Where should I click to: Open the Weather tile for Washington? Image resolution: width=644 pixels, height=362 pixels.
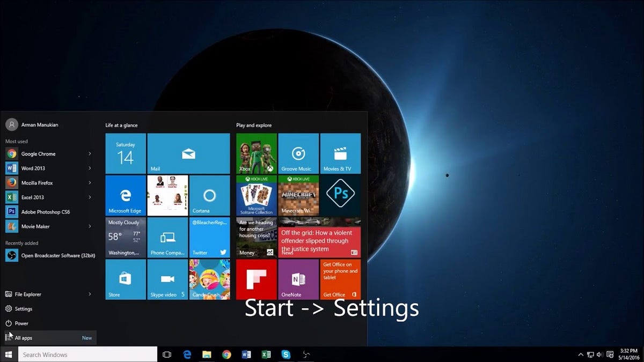pos(126,237)
